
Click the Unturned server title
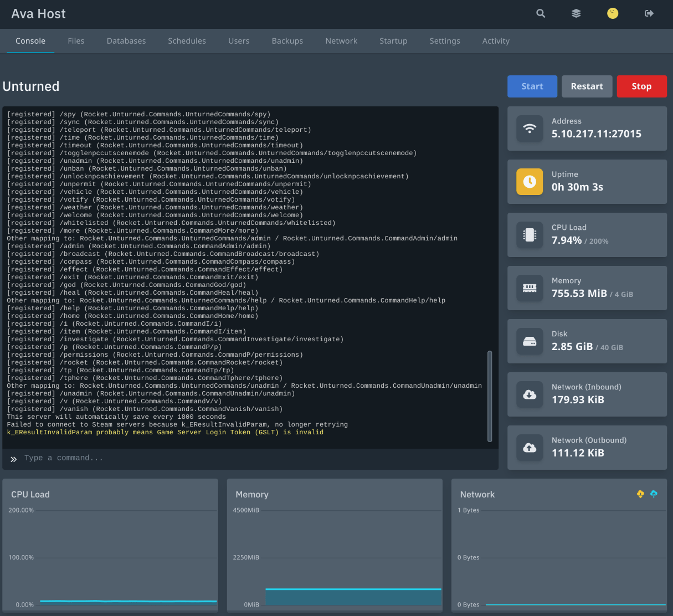[31, 86]
